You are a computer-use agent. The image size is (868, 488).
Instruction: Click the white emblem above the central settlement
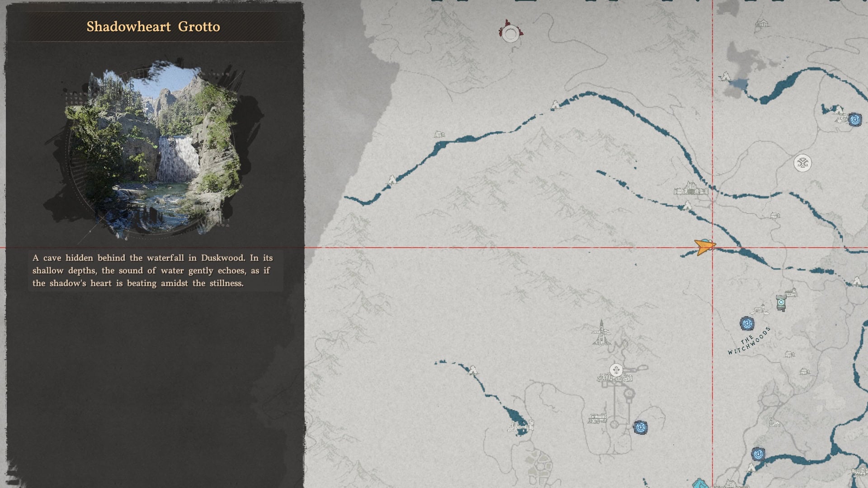coord(616,369)
